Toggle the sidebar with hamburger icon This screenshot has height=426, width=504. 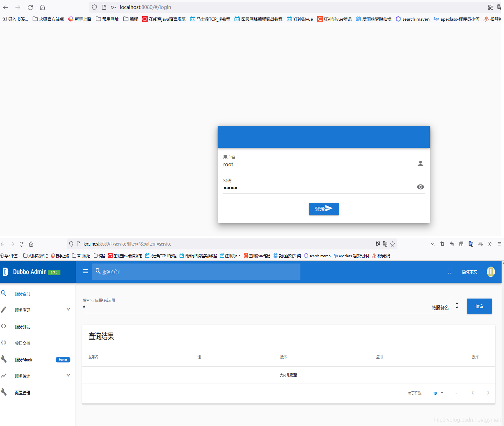point(85,271)
